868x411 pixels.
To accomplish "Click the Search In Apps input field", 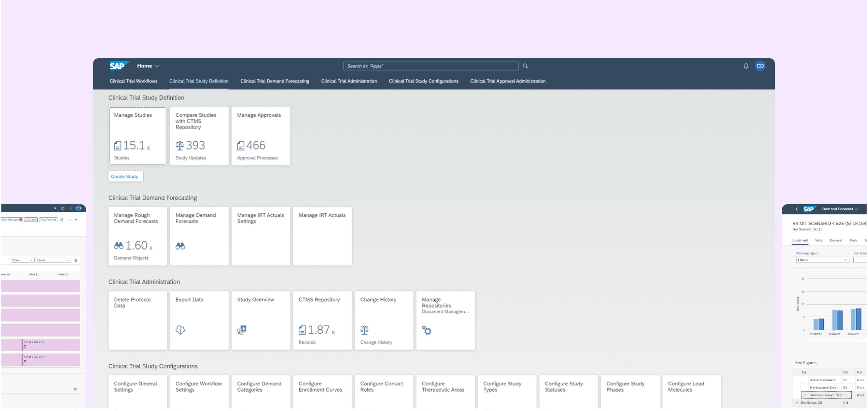I will tap(430, 66).
